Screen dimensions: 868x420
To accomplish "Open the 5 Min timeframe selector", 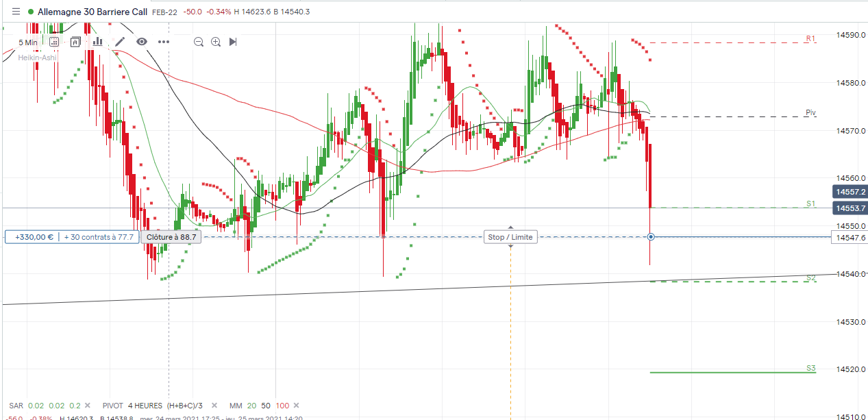I will pyautogui.click(x=28, y=42).
